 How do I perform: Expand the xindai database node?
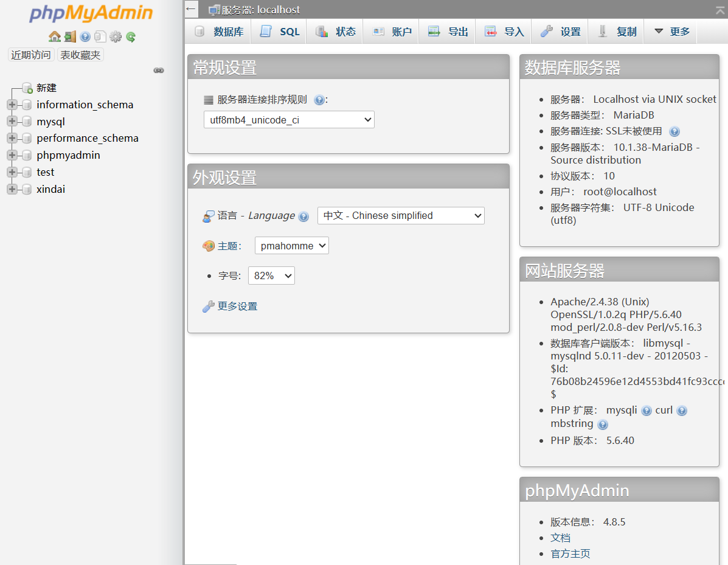(12, 189)
